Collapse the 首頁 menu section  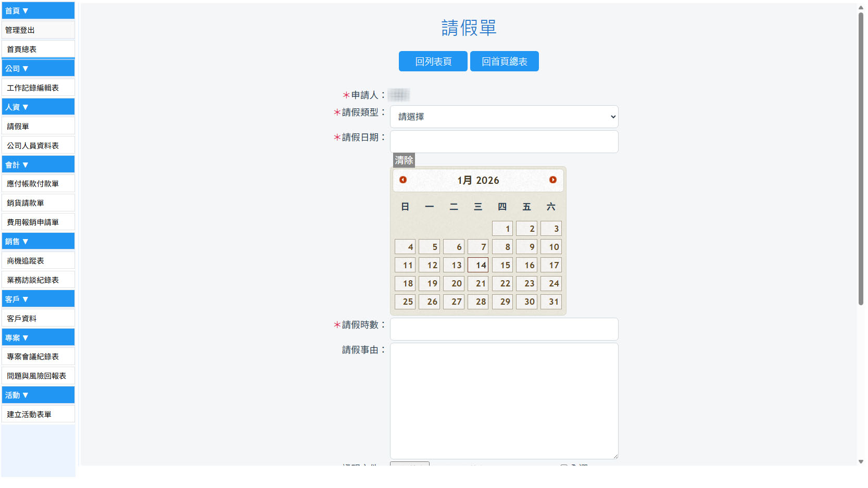[x=38, y=10]
